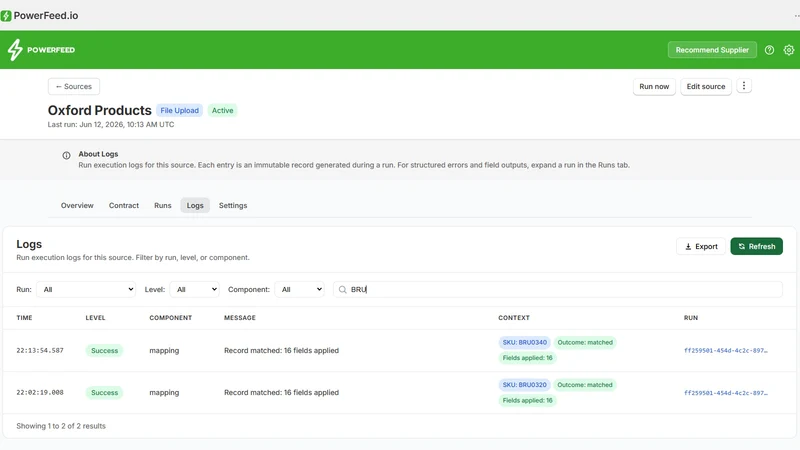Click the TIME column header

tap(24, 318)
